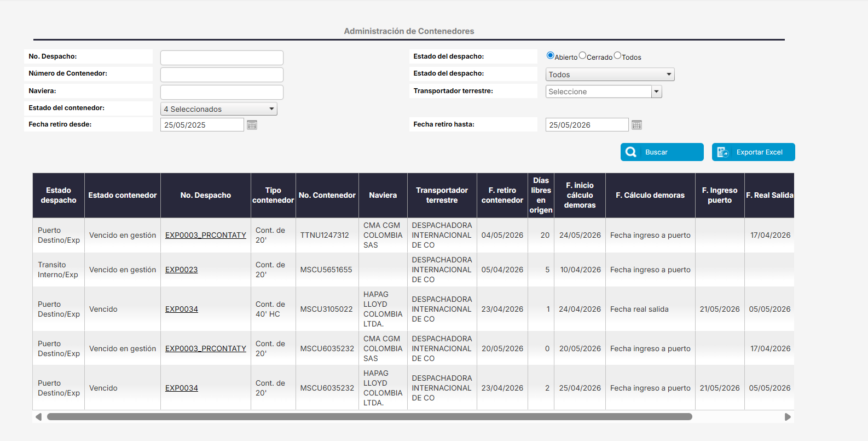The image size is (868, 441).
Task: Click the left scroll arrow of table
Action: click(38, 417)
